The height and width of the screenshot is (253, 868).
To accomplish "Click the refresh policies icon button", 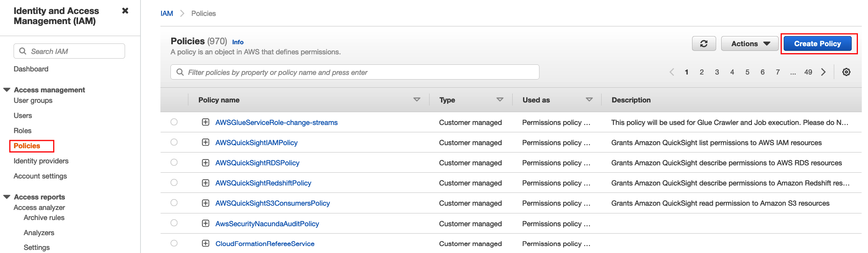I will (x=704, y=44).
